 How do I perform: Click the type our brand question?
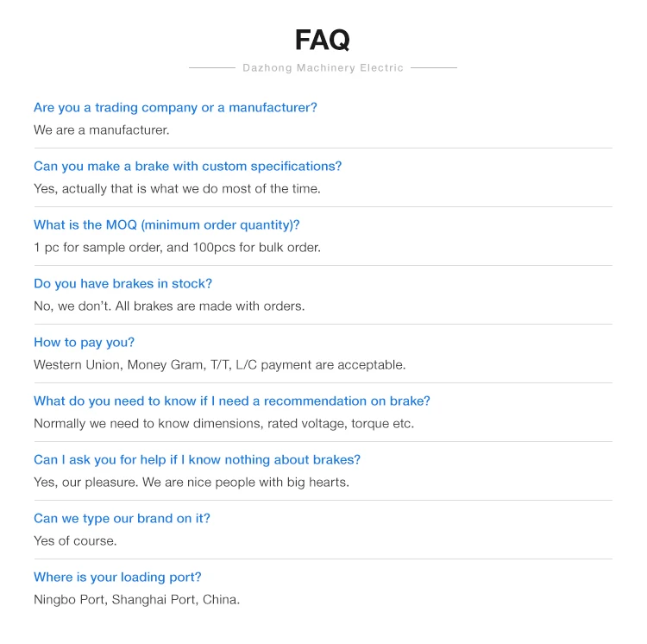(122, 519)
